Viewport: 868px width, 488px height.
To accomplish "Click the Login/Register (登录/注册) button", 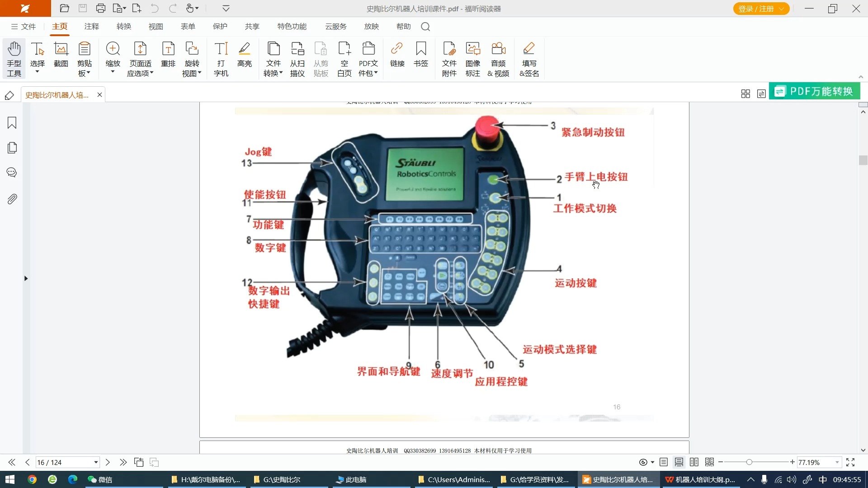I will coord(761,9).
